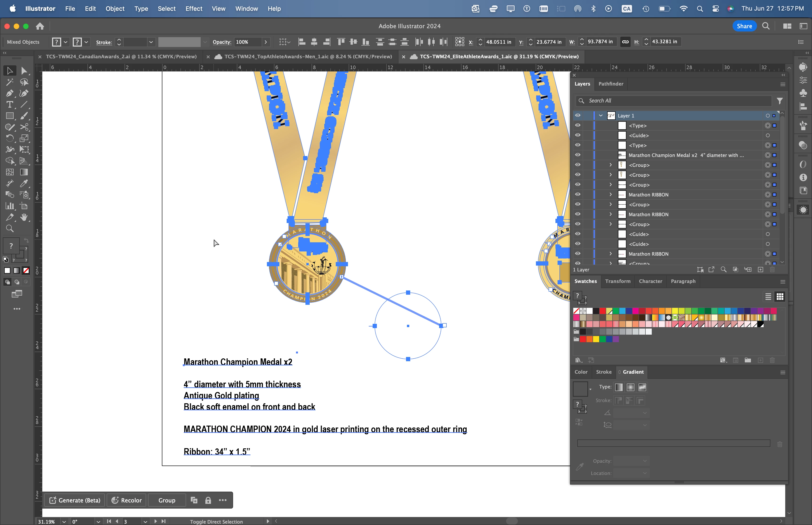Open the Effect menu
Image resolution: width=812 pixels, height=525 pixels.
pos(194,8)
